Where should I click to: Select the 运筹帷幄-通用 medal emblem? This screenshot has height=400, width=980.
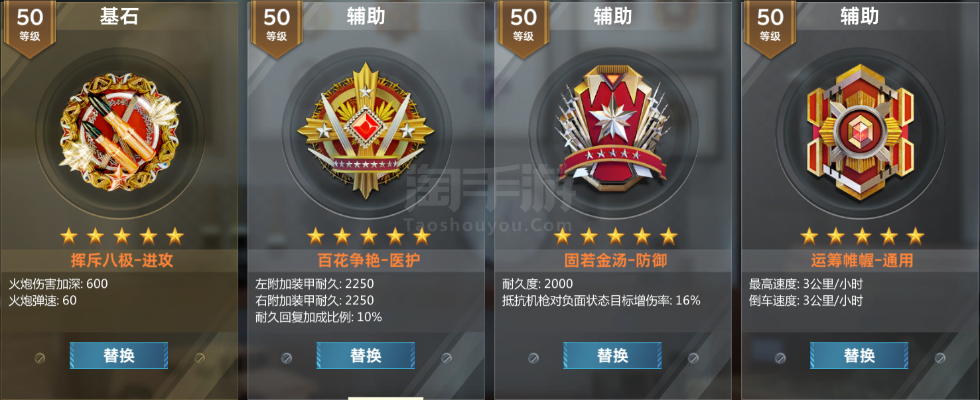pos(860,133)
